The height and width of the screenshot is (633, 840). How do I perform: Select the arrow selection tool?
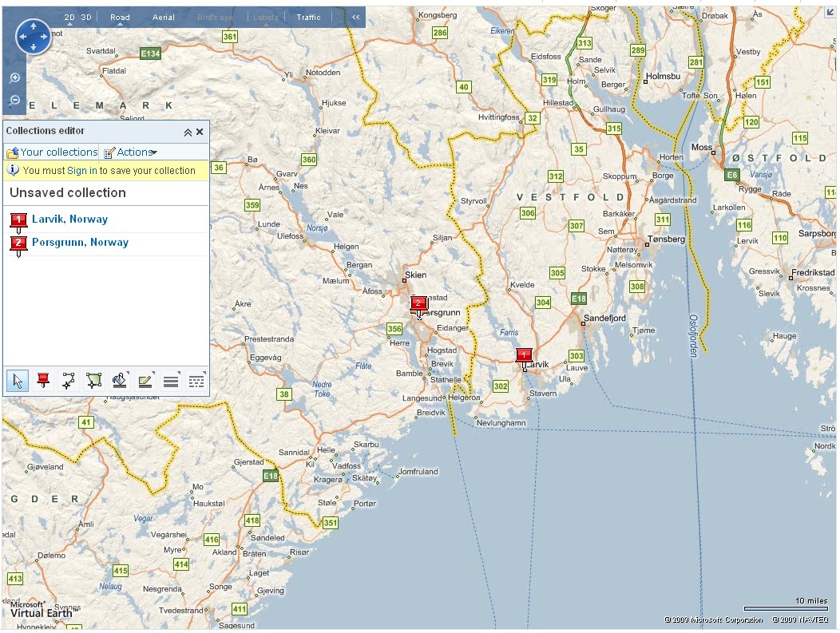[17, 381]
